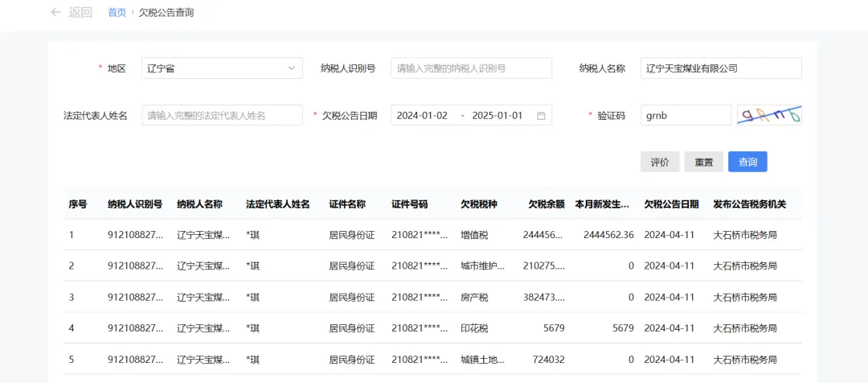Select the 印花税 cell in row 4
Viewport: 868px width, 383px height.
pyautogui.click(x=474, y=328)
